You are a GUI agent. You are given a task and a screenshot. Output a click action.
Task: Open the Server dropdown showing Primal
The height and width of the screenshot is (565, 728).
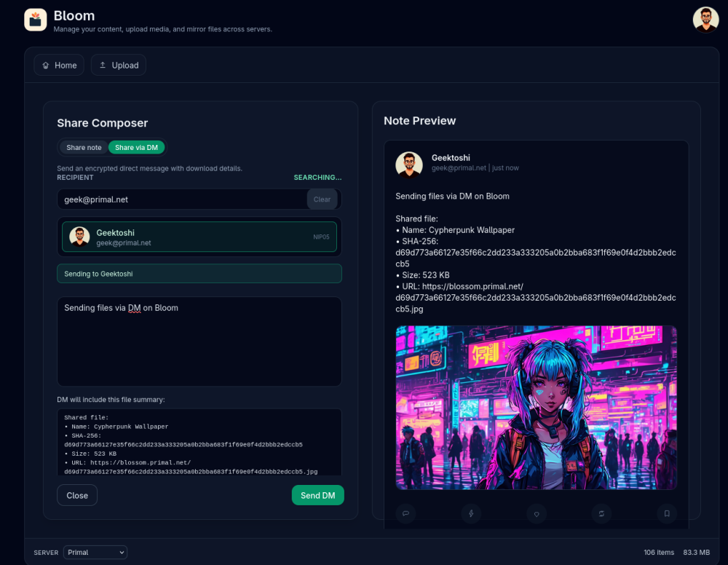coord(95,553)
